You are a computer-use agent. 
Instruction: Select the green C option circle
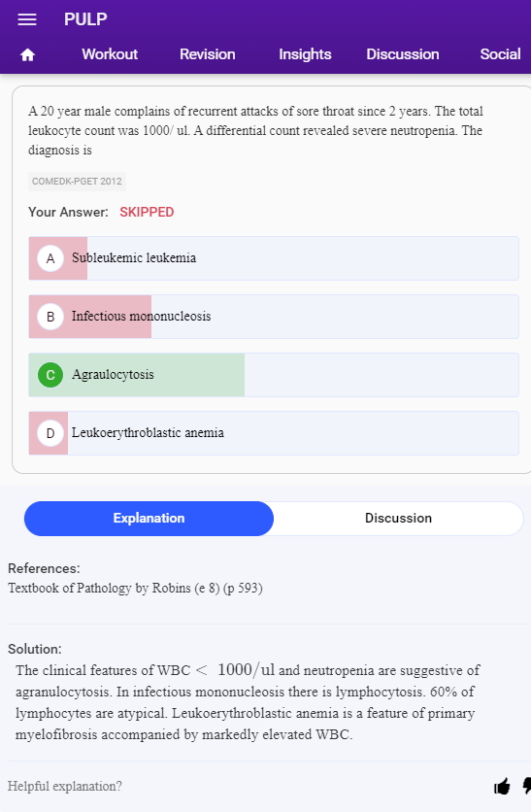50,375
